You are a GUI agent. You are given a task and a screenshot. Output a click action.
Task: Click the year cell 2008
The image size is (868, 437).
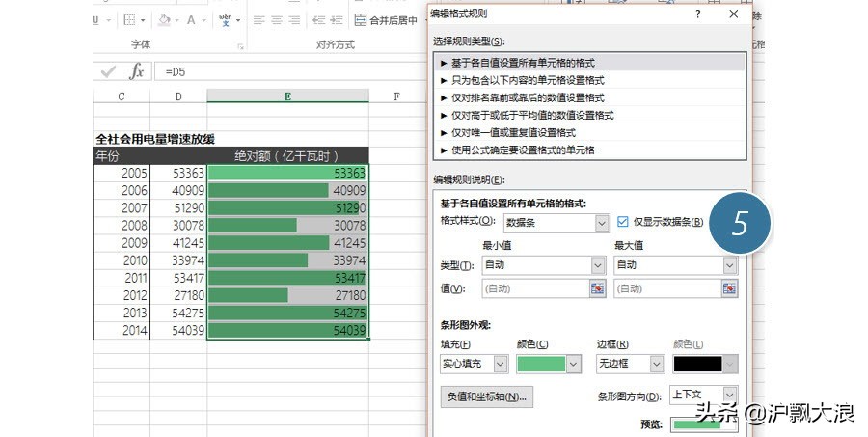click(122, 226)
